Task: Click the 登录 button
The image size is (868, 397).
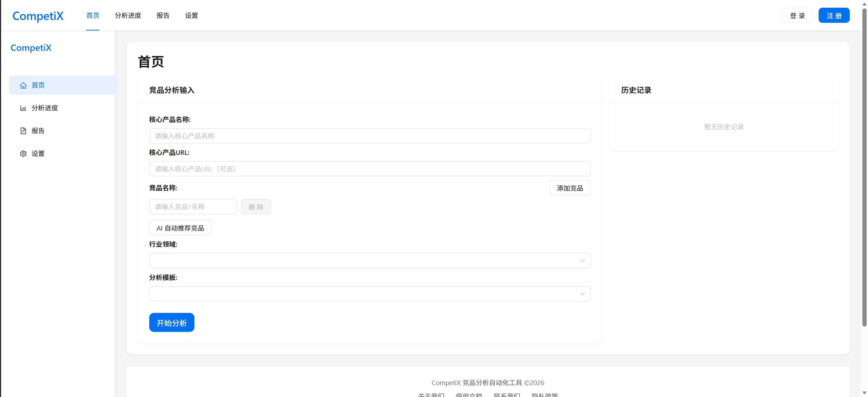Action: (x=797, y=16)
